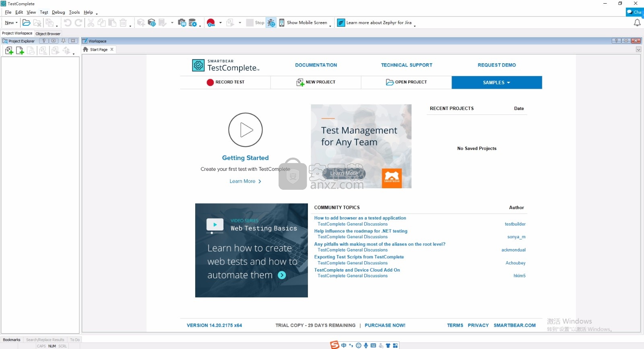Open 'Exporting Test Scripts from TestComplete' topic
Screen dimensions: 644x349
[x=359, y=257]
